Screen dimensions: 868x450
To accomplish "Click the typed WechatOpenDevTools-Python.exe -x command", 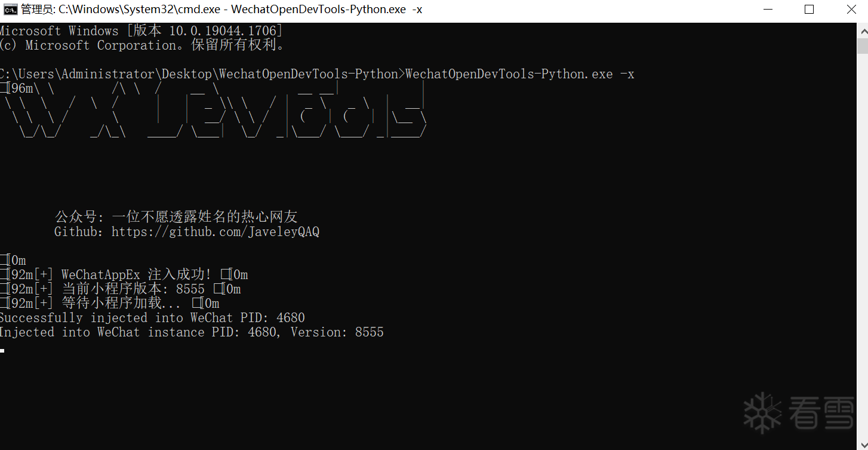I will pos(519,74).
